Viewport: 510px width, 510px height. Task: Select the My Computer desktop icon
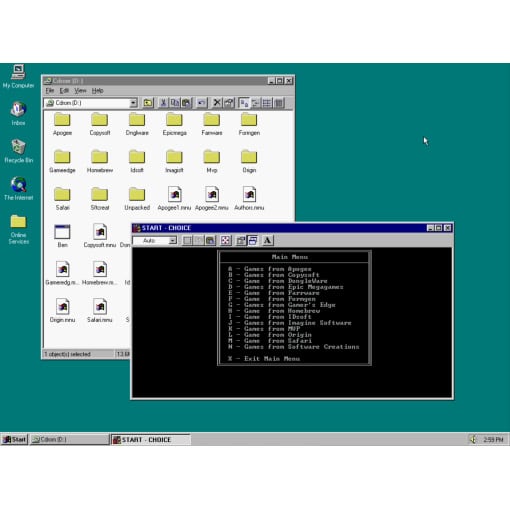pyautogui.click(x=18, y=77)
